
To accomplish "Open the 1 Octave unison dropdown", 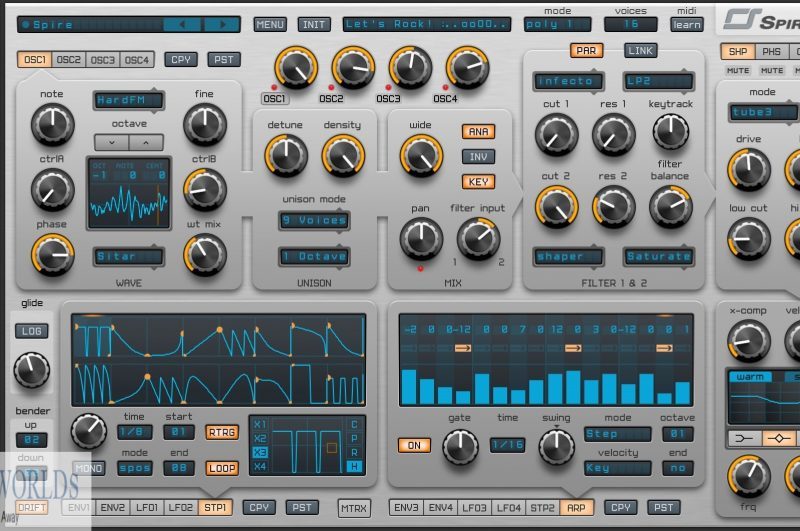I will [314, 256].
